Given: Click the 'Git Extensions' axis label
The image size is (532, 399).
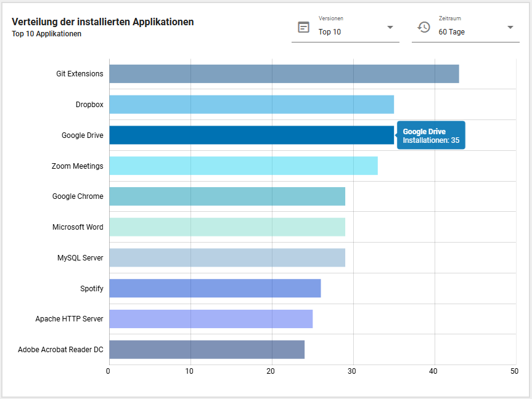Looking at the screenshot, I should point(80,74).
